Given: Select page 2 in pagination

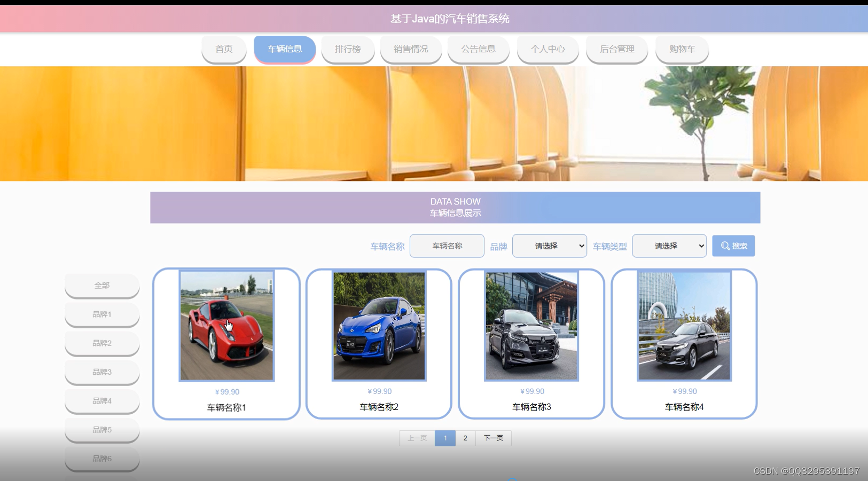Looking at the screenshot, I should pos(465,438).
